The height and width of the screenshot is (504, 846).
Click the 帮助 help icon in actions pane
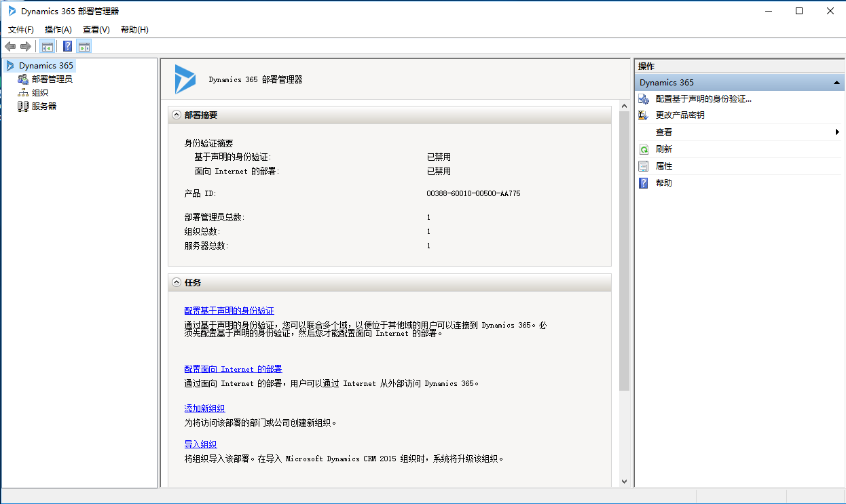644,183
